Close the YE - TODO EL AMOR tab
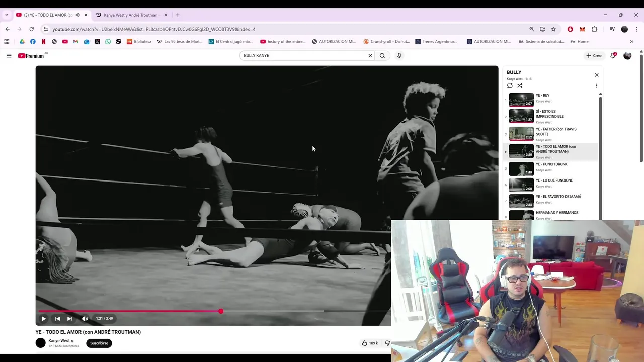Image resolution: width=644 pixels, height=362 pixels. pyautogui.click(x=86, y=15)
